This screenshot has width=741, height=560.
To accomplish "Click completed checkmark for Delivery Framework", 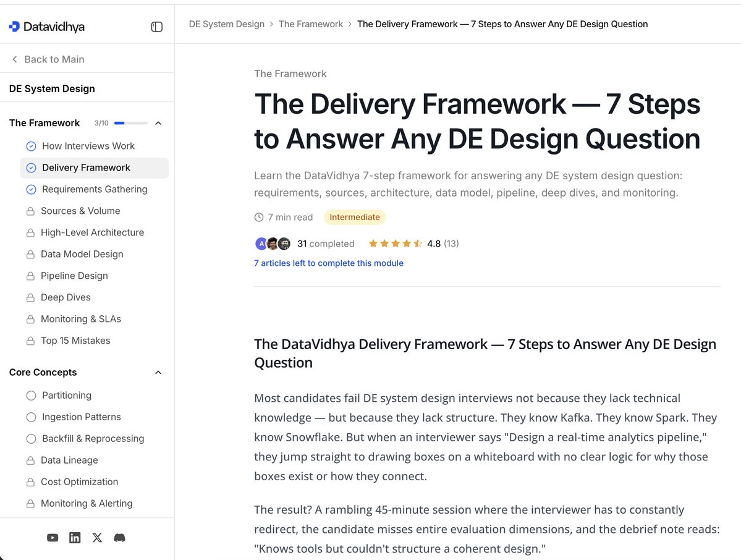I will pos(31,168).
